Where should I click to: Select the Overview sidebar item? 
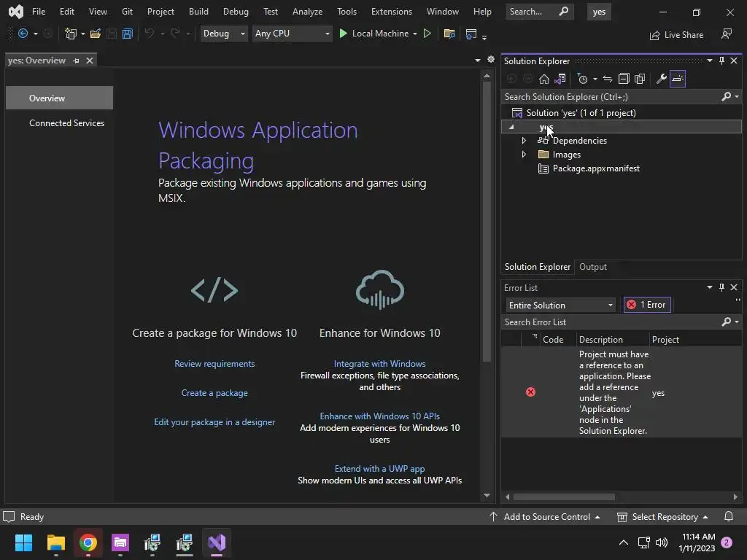[60, 98]
